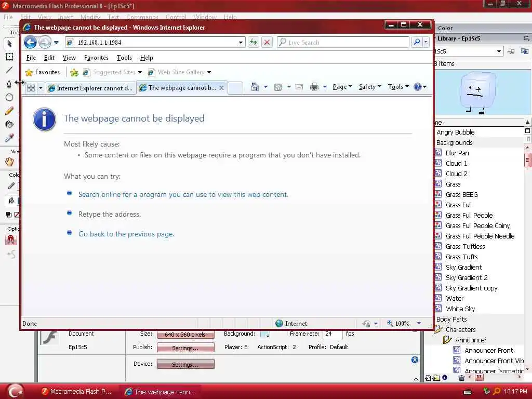Open the address bar history dropdown
Screen dimensions: 532x399
(241, 43)
